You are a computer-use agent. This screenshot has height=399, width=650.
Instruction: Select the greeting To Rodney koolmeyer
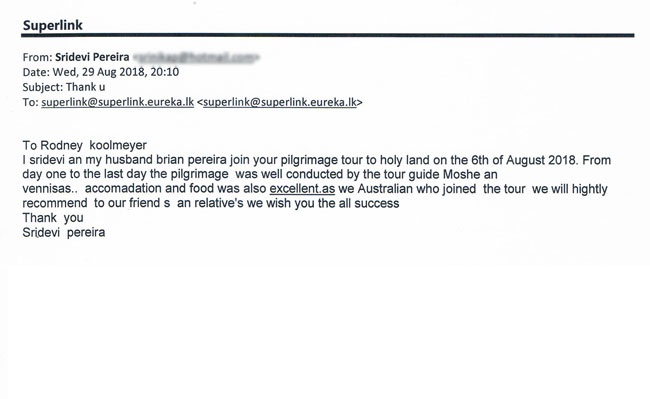85,145
